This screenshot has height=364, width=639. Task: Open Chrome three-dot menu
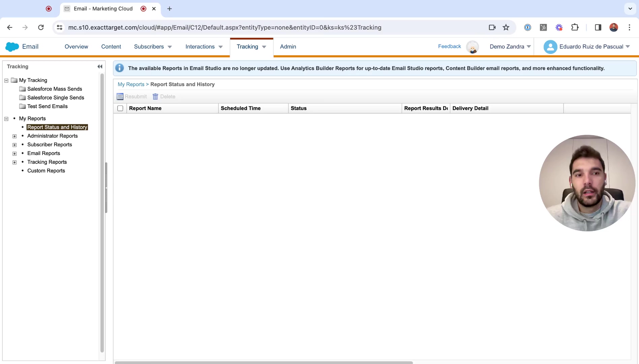coord(629,27)
